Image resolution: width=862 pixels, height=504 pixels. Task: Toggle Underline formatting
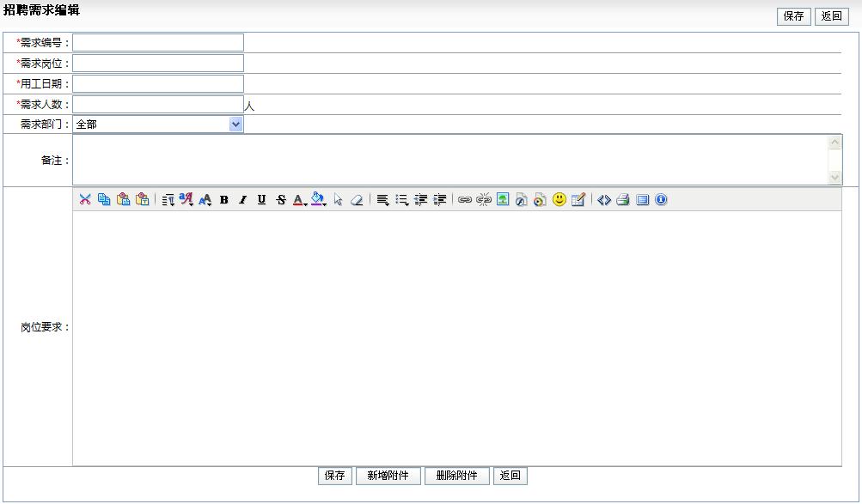pyautogui.click(x=261, y=200)
